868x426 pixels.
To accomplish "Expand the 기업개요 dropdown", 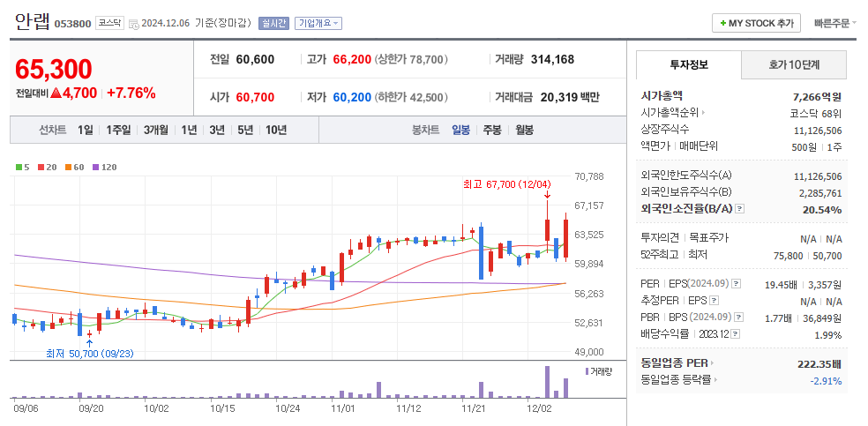I will (318, 23).
